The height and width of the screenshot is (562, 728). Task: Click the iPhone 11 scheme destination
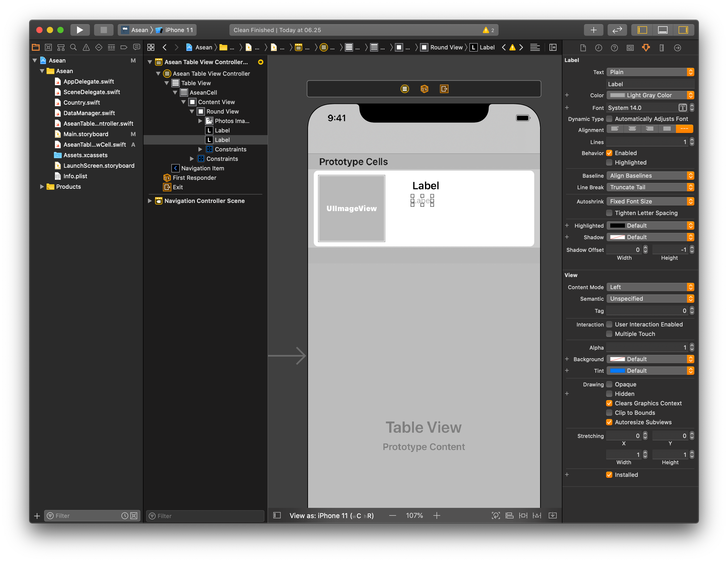pos(179,30)
